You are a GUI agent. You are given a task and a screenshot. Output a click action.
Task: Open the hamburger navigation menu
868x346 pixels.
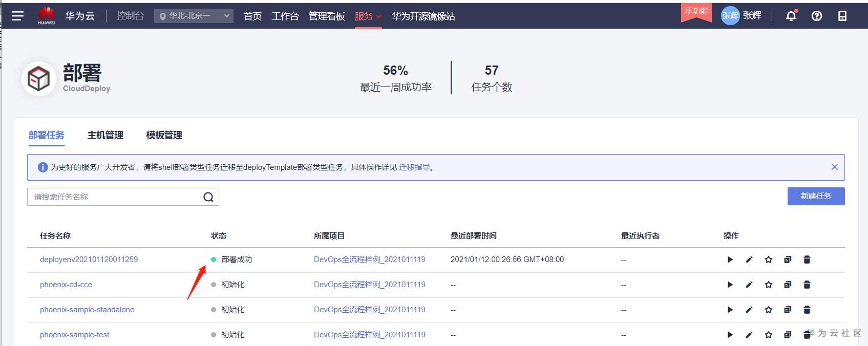17,16
